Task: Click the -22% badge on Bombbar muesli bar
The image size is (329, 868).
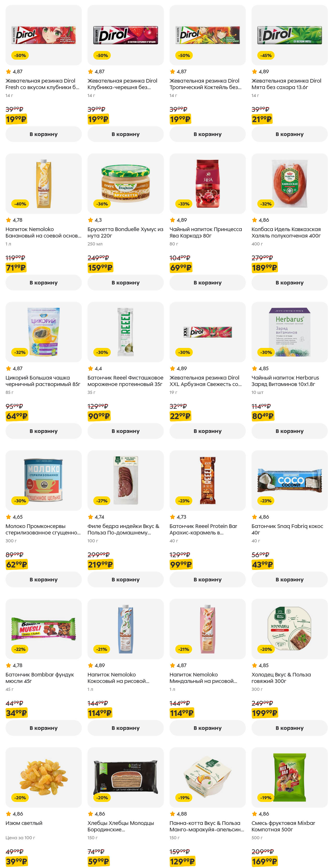Action: tap(20, 649)
